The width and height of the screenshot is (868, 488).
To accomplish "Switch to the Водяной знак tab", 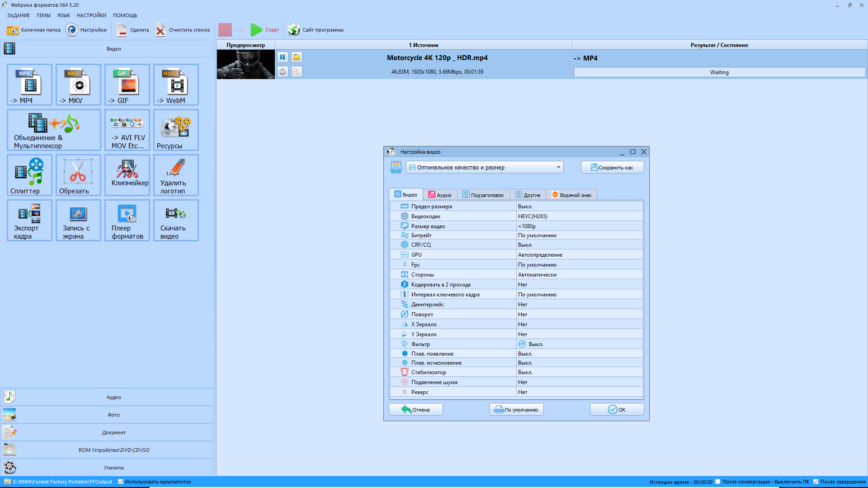I will pos(571,195).
